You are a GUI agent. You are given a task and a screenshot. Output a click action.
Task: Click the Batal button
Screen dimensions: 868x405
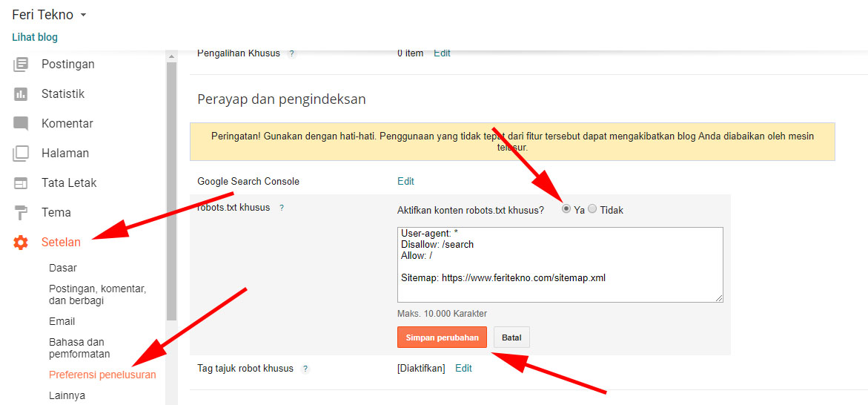(511, 337)
